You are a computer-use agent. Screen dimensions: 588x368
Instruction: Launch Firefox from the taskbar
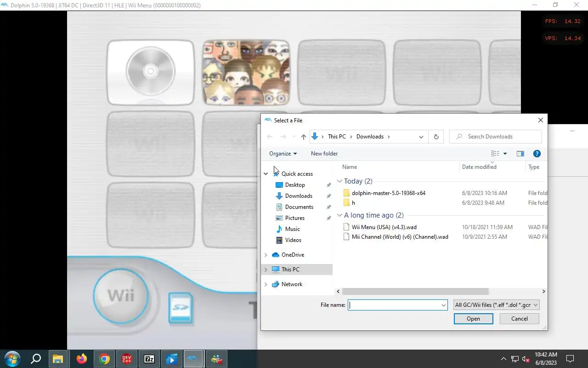pos(81,359)
